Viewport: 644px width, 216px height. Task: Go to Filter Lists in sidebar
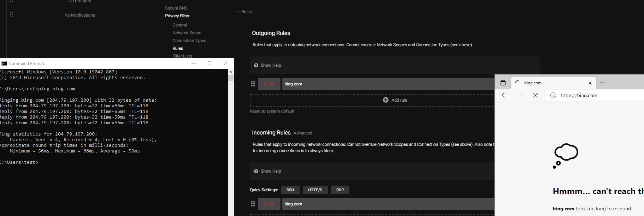click(182, 56)
